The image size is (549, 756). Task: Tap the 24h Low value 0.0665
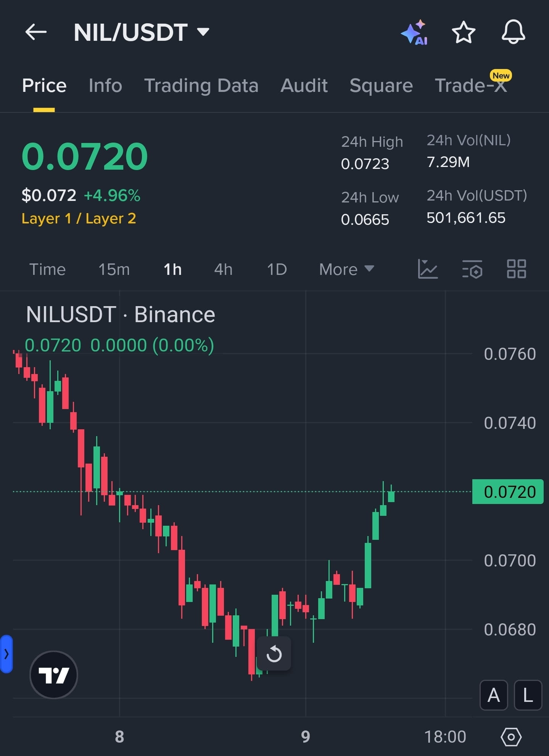(x=365, y=220)
